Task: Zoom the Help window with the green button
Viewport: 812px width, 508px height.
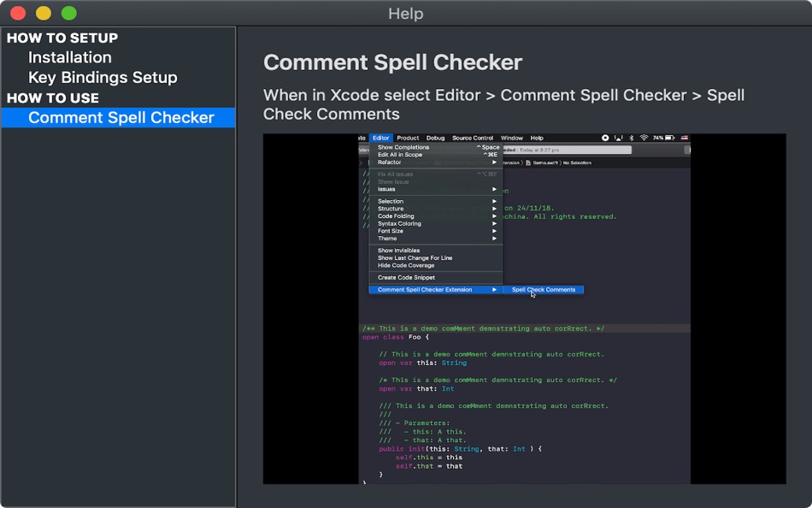Action: (x=69, y=13)
